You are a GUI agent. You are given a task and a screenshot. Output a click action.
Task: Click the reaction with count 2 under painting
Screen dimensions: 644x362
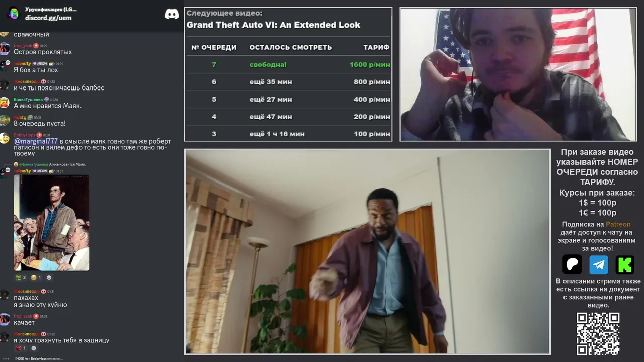click(x=20, y=277)
